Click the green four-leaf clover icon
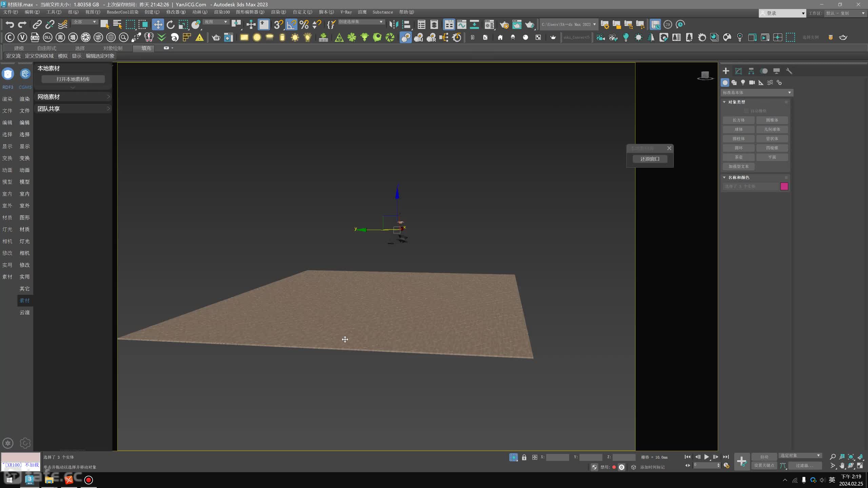868x488 pixels. pyautogui.click(x=352, y=37)
